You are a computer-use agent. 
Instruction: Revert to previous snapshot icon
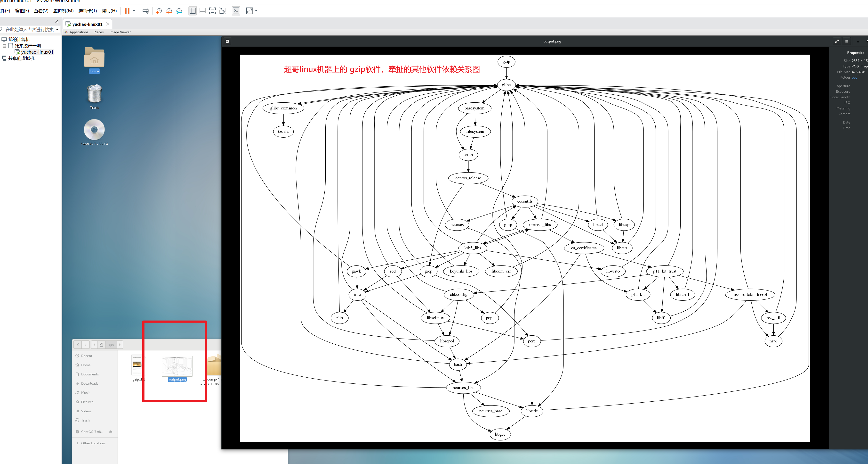[x=169, y=11]
